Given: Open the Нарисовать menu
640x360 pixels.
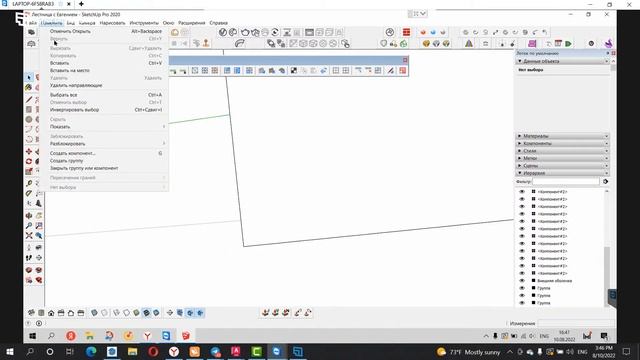Looking at the screenshot, I should (113, 23).
